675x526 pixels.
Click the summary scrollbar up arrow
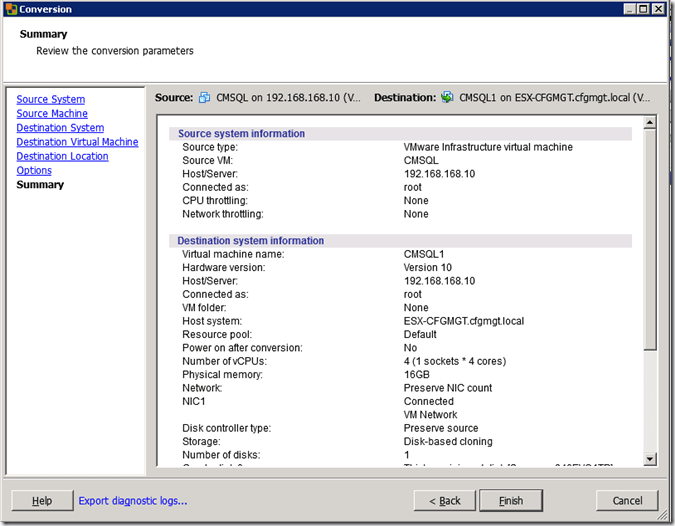(x=649, y=123)
